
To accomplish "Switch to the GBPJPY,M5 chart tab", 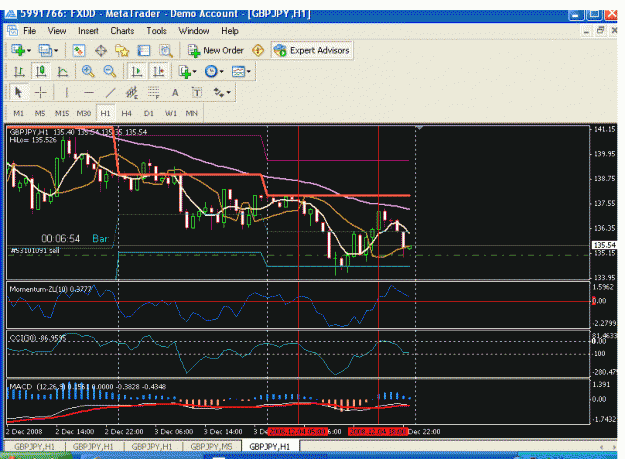I will click(x=211, y=447).
